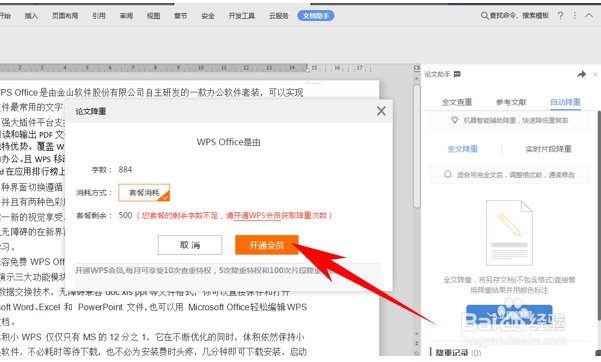
Task: Click the share arrow icon in 论文助手 panel
Action: [581, 74]
